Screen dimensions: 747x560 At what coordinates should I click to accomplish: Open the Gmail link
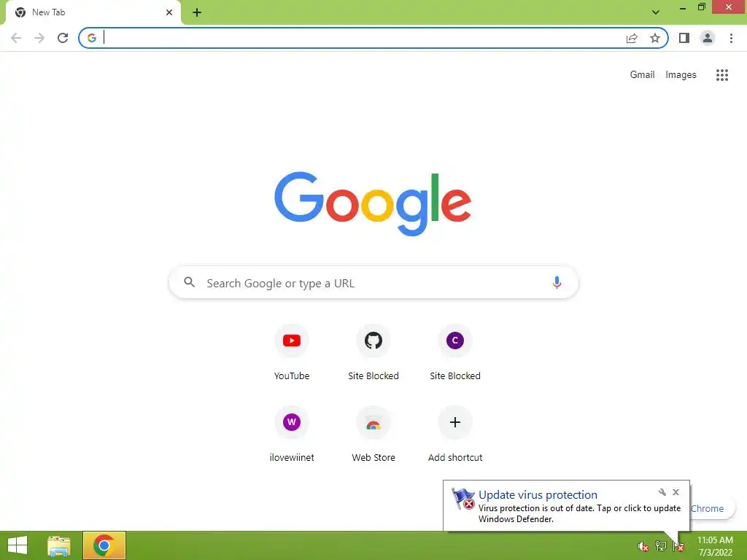(642, 75)
